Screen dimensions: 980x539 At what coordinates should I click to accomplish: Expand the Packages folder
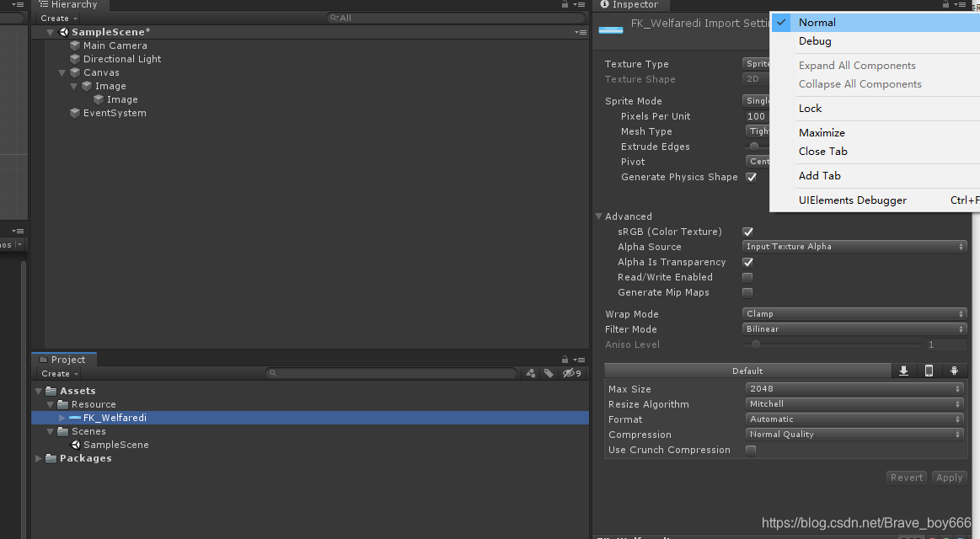pos(38,458)
